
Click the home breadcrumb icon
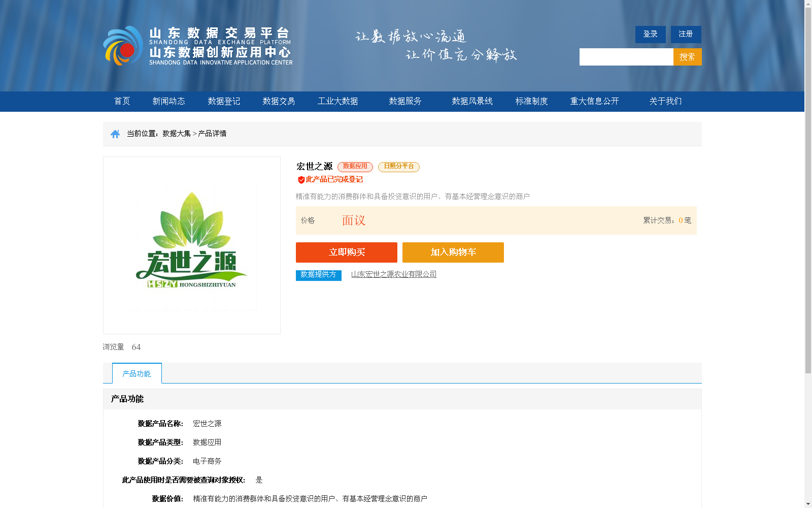tap(115, 134)
